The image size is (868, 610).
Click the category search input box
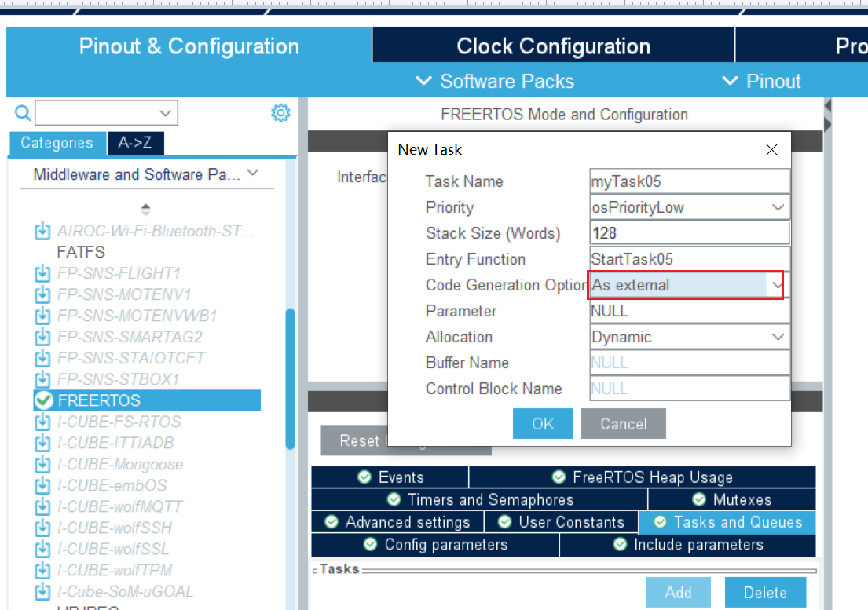97,113
